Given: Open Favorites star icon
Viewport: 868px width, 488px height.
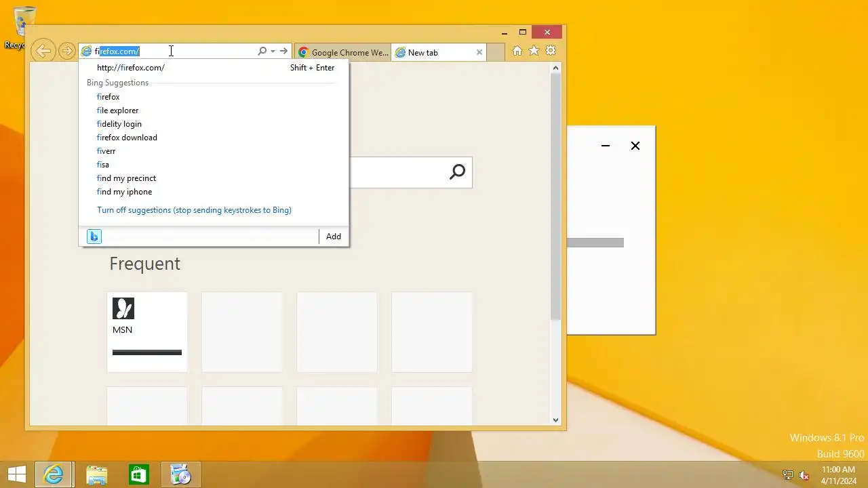Looking at the screenshot, I should pos(534,51).
